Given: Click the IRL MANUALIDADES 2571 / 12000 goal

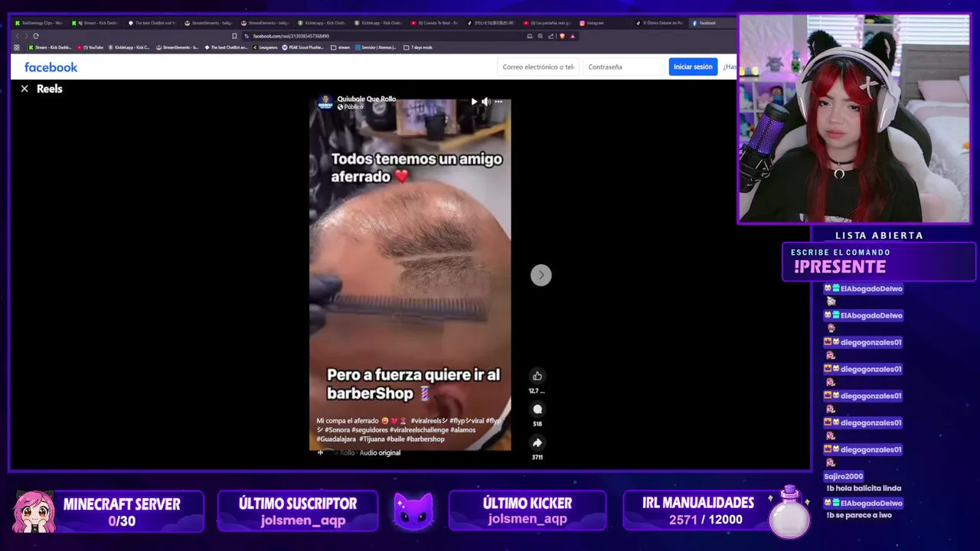Looking at the screenshot, I should (716, 511).
